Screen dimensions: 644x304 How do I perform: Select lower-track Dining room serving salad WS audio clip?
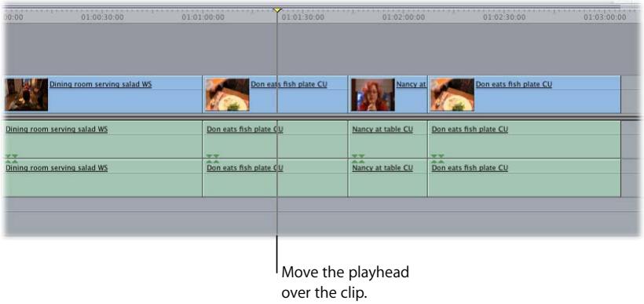pyautogui.click(x=103, y=178)
